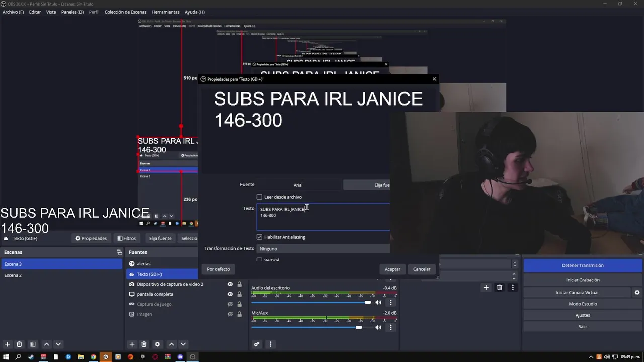Image resolution: width=644 pixels, height=362 pixels.
Task: Open Google Chrome from taskbar
Action: click(93, 357)
